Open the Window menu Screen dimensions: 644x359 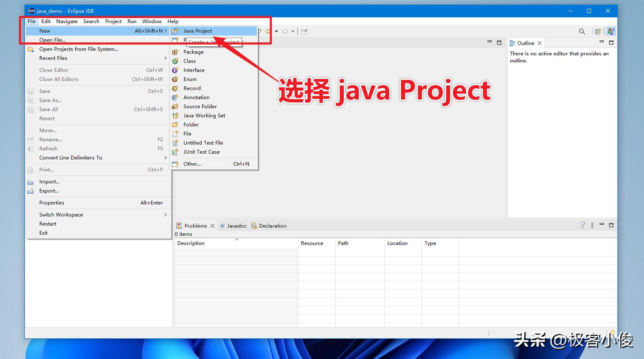pos(151,21)
